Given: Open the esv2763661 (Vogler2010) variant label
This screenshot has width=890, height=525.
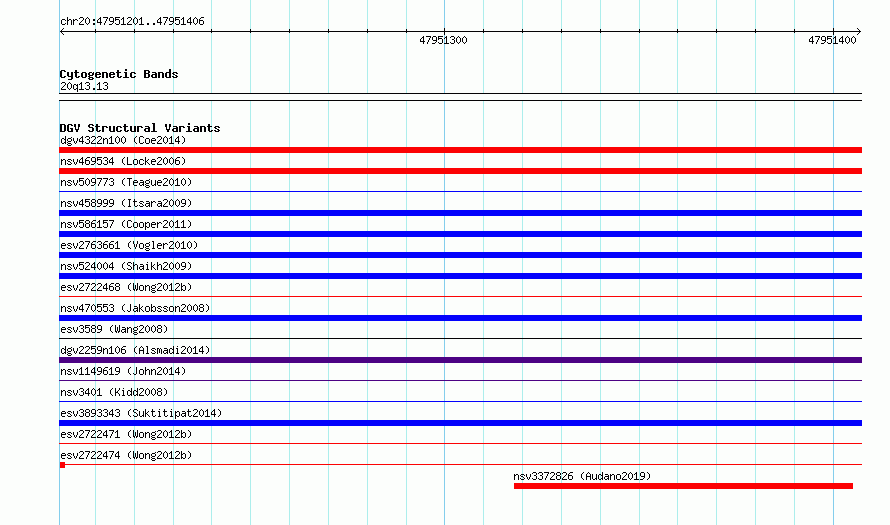Looking at the screenshot, I should [129, 245].
